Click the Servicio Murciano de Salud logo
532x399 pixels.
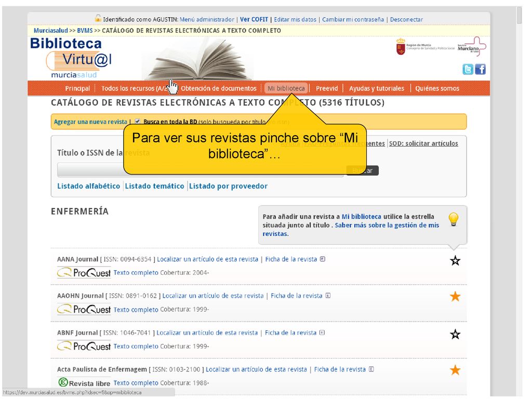[x=472, y=46]
